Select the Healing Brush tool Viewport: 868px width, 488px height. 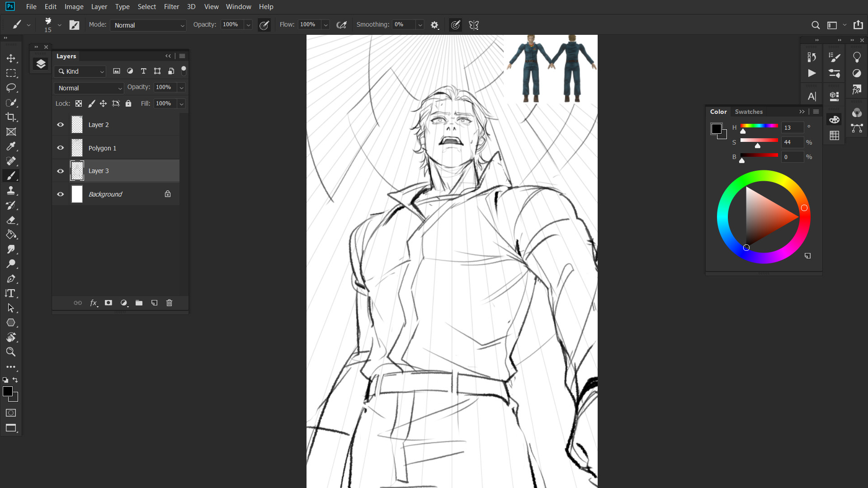pyautogui.click(x=11, y=161)
